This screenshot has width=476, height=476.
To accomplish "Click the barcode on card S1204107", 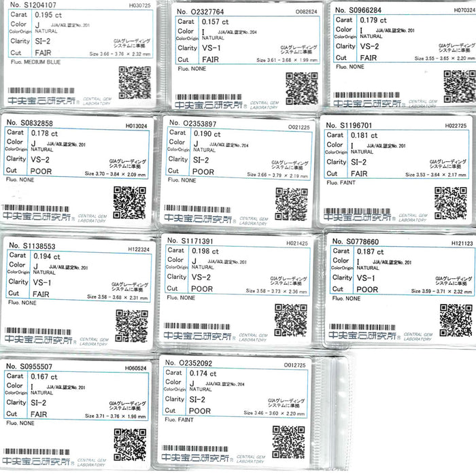I will pos(41,90).
